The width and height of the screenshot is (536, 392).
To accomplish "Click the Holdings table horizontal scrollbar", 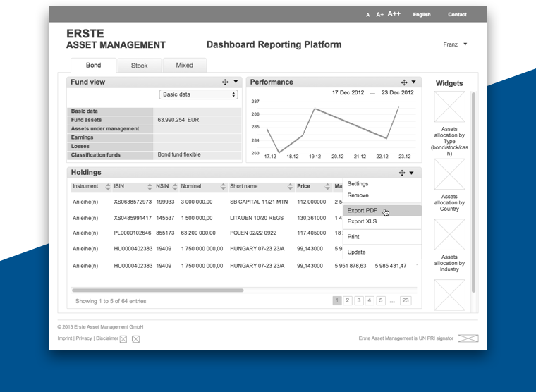I will coord(158,290).
